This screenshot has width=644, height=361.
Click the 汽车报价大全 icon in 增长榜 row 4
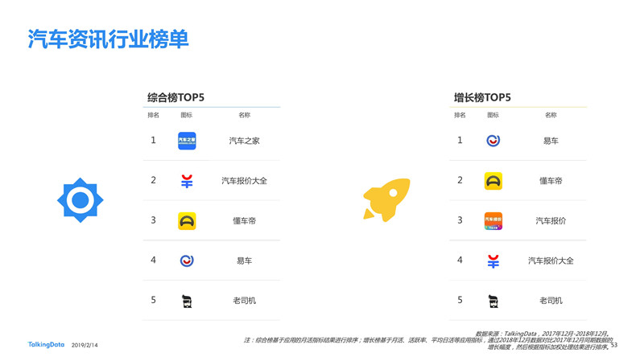pyautogui.click(x=493, y=261)
